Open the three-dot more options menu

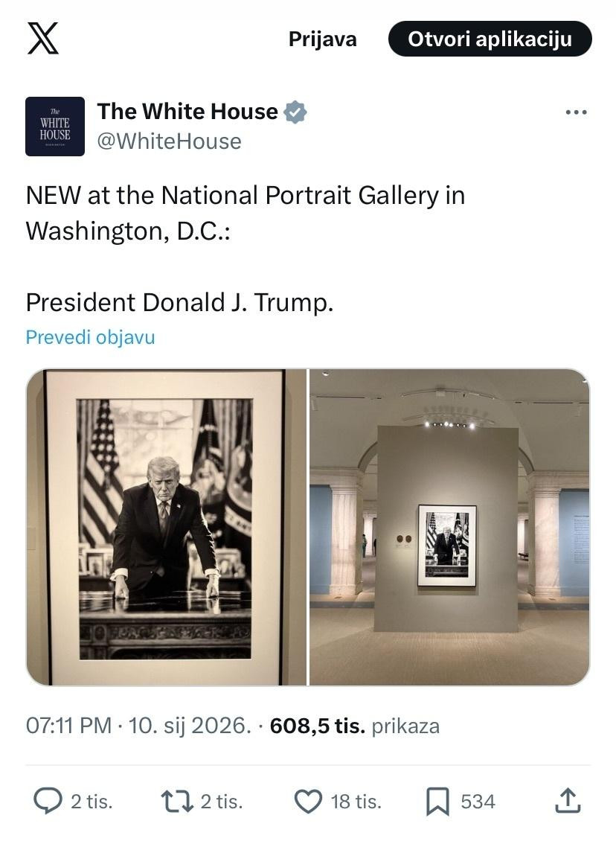[576, 113]
